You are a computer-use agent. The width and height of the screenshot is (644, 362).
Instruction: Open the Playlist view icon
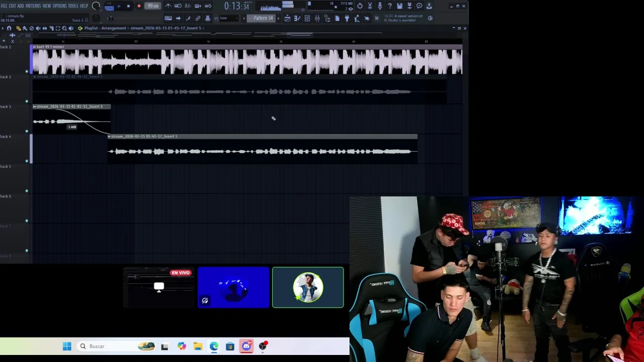[287, 18]
